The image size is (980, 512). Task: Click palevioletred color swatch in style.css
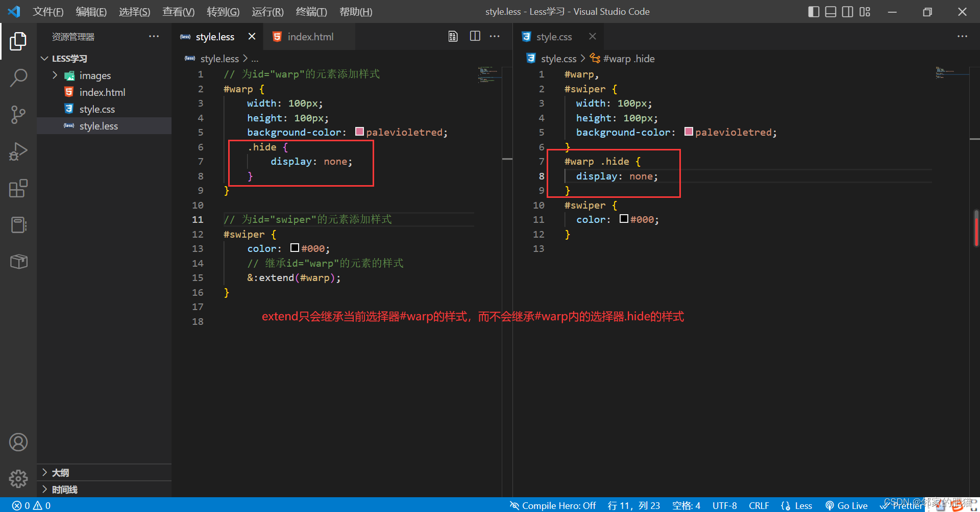click(x=689, y=132)
